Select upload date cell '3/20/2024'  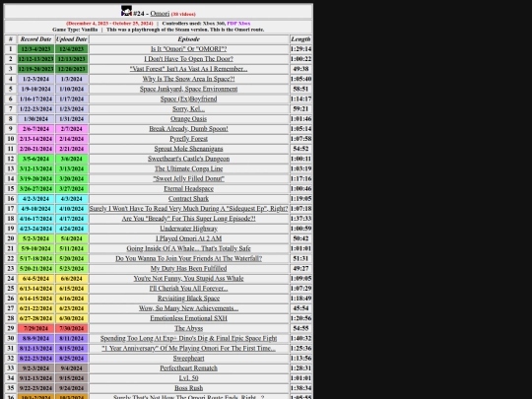tap(72, 178)
